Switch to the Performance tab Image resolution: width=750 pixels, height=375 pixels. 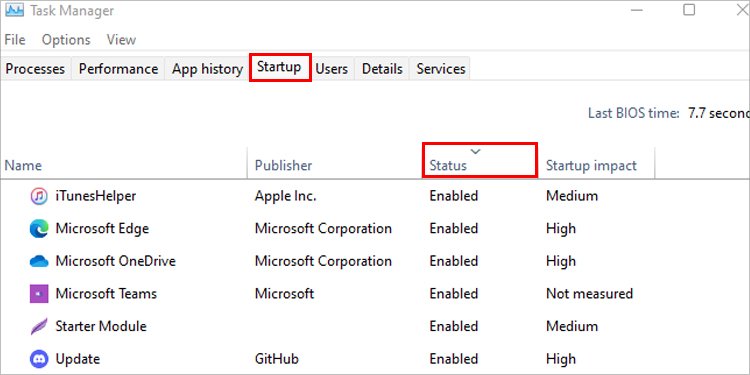point(118,69)
